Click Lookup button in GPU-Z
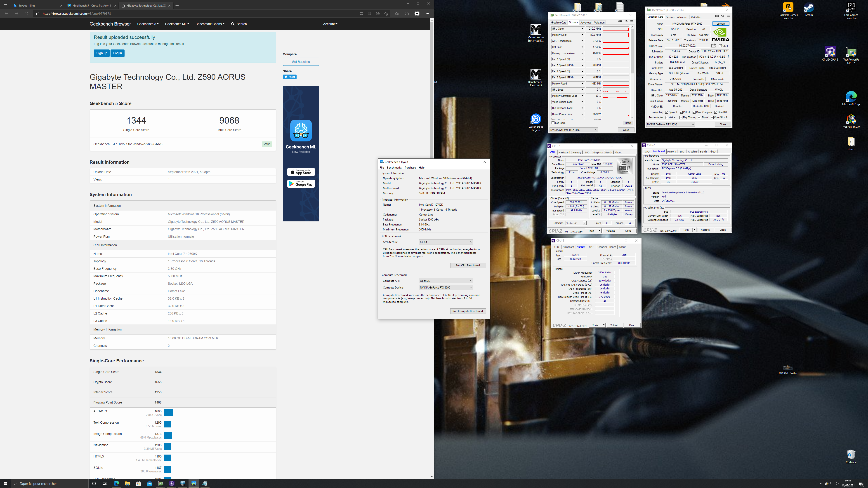868x488 pixels. click(x=721, y=23)
